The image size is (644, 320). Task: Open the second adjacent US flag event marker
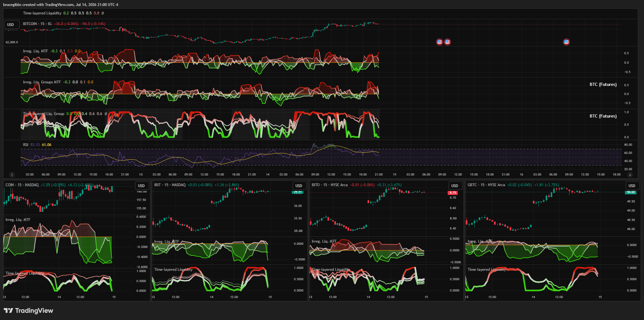tap(447, 42)
